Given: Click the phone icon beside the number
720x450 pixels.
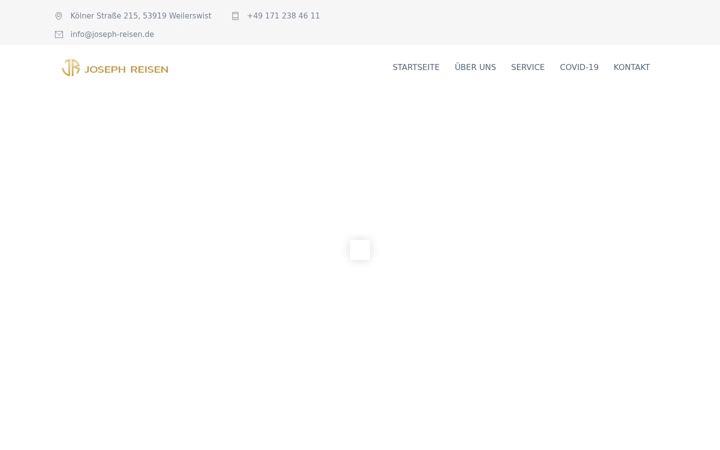Looking at the screenshot, I should pos(235,16).
